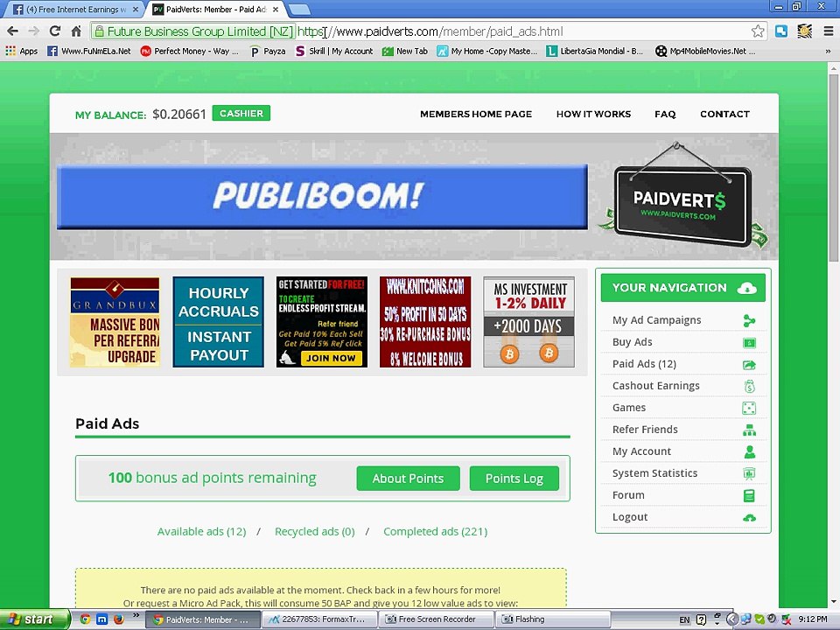Click the Refer Friends network icon
The width and height of the screenshot is (840, 630).
[x=749, y=430]
